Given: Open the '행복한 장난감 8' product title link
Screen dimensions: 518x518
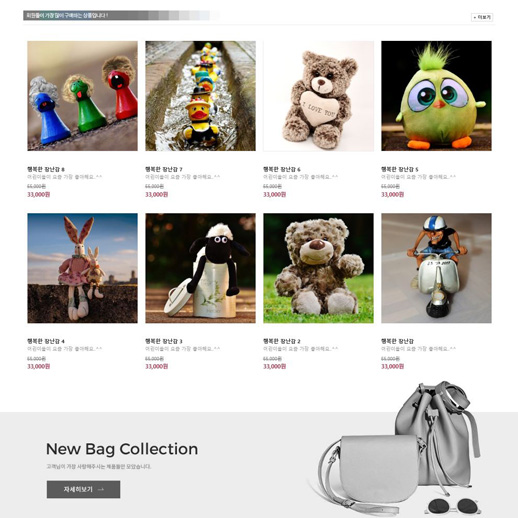Looking at the screenshot, I should coord(46,169).
